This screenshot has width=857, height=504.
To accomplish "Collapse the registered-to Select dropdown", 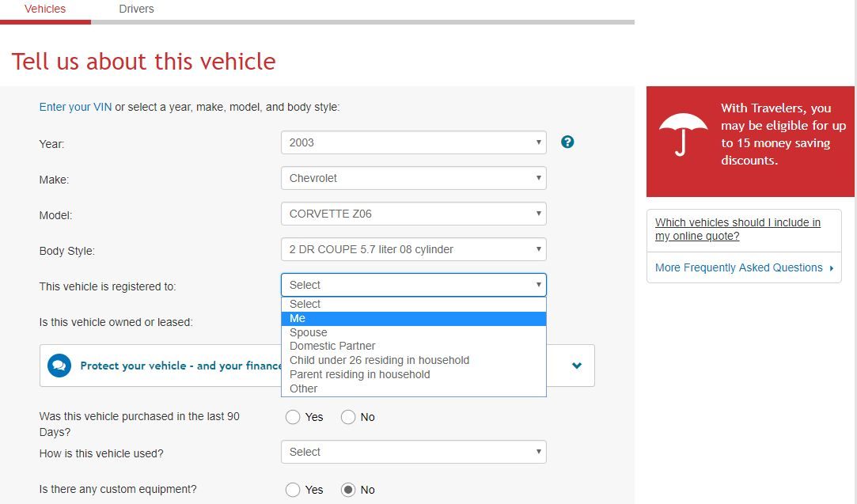I will (414, 285).
